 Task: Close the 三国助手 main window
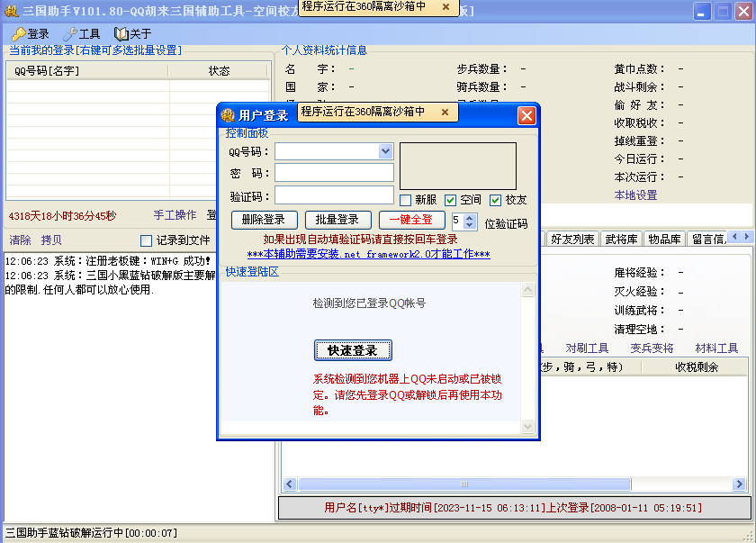(744, 11)
